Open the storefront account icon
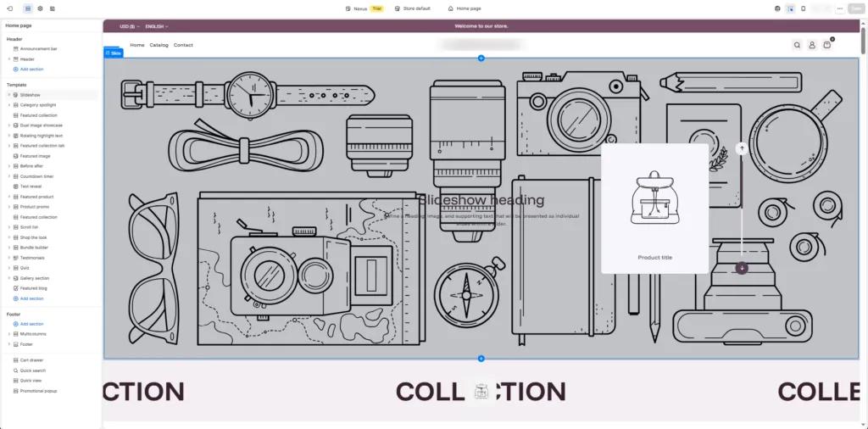This screenshot has height=429, width=868. coord(812,46)
